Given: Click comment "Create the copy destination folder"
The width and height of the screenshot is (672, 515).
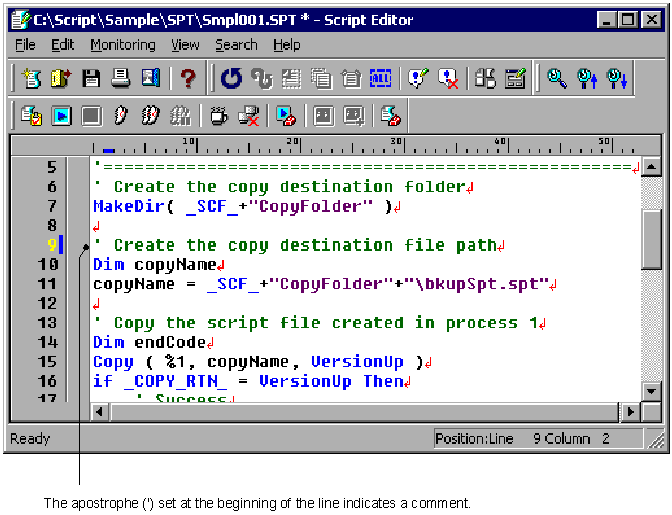Looking at the screenshot, I should [x=289, y=187].
